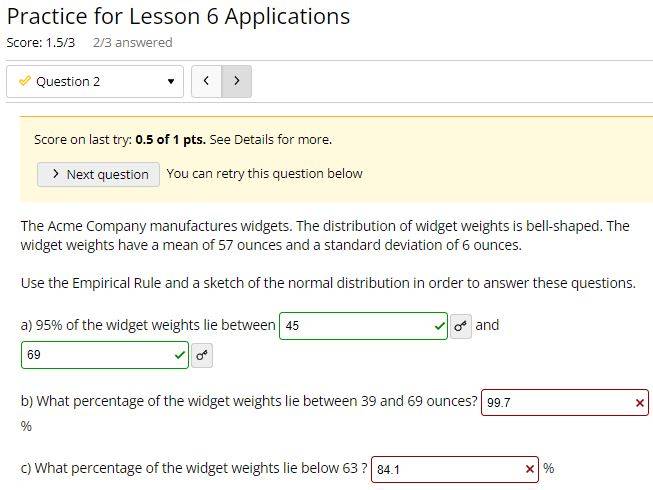Image resolution: width=653 pixels, height=490 pixels.
Task: Click the yellow partial-credit check by Question 2
Action: (x=25, y=80)
